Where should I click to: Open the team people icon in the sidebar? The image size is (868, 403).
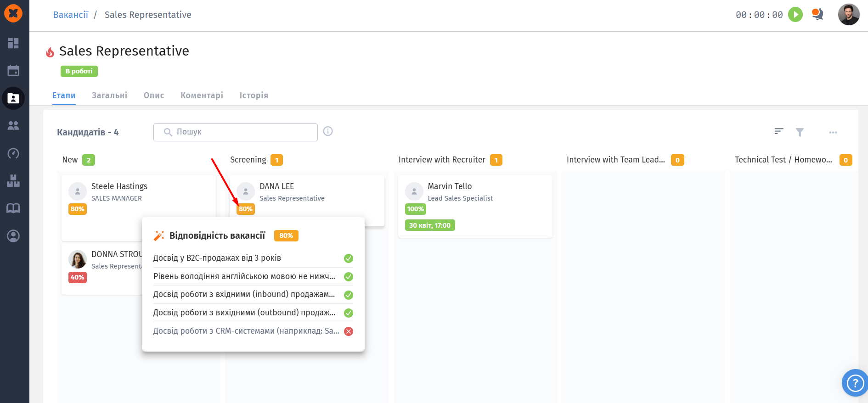click(13, 126)
